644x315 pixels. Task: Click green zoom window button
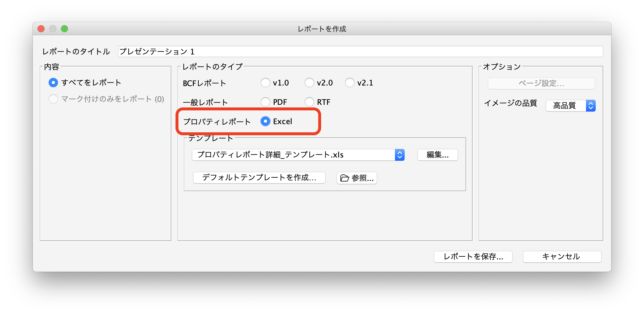[x=64, y=29]
